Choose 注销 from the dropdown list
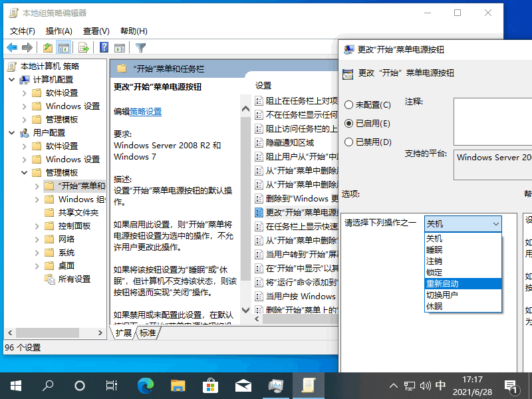This screenshot has width=532, height=399. 463,261
